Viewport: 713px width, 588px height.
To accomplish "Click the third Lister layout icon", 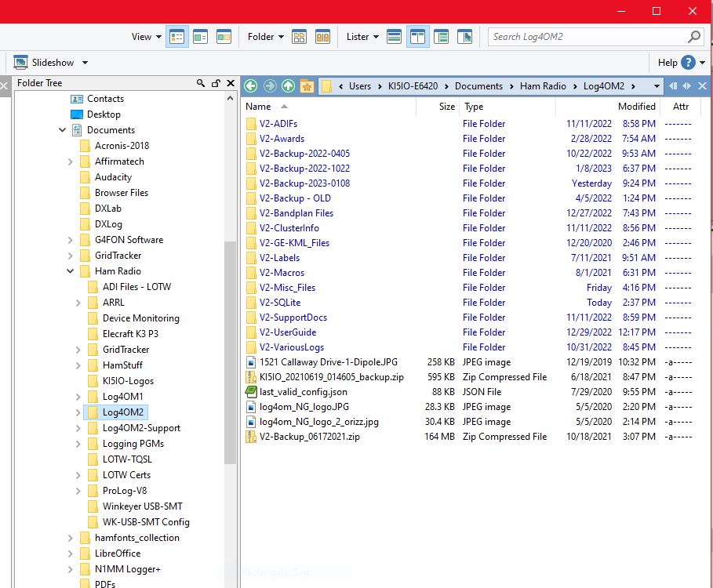I will point(441,37).
